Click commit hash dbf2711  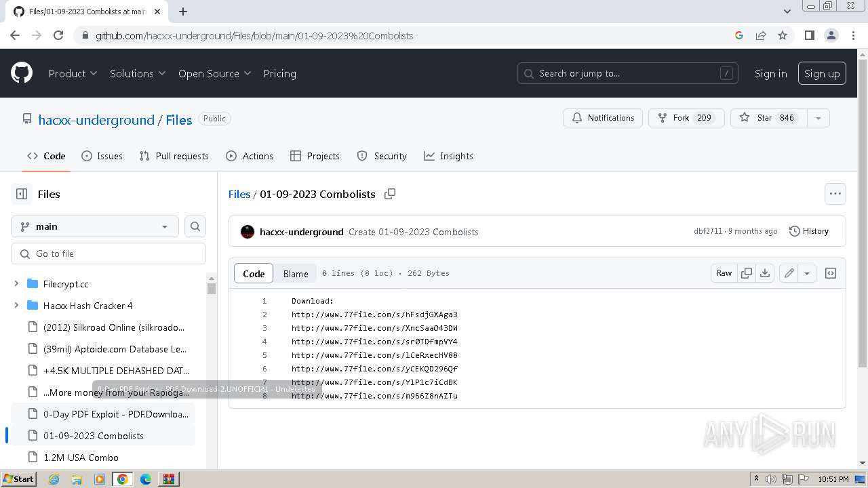[x=708, y=231]
